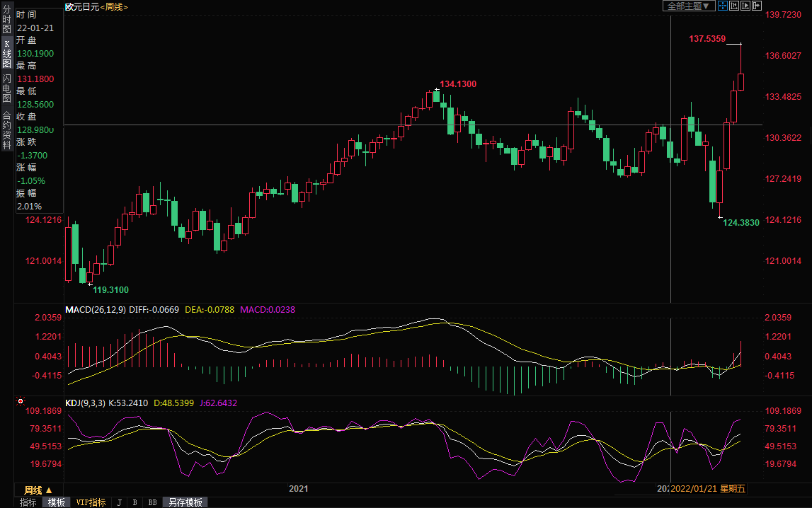This screenshot has width=812, height=508.
Task: Toggle the BB indicator button
Action: click(x=152, y=502)
